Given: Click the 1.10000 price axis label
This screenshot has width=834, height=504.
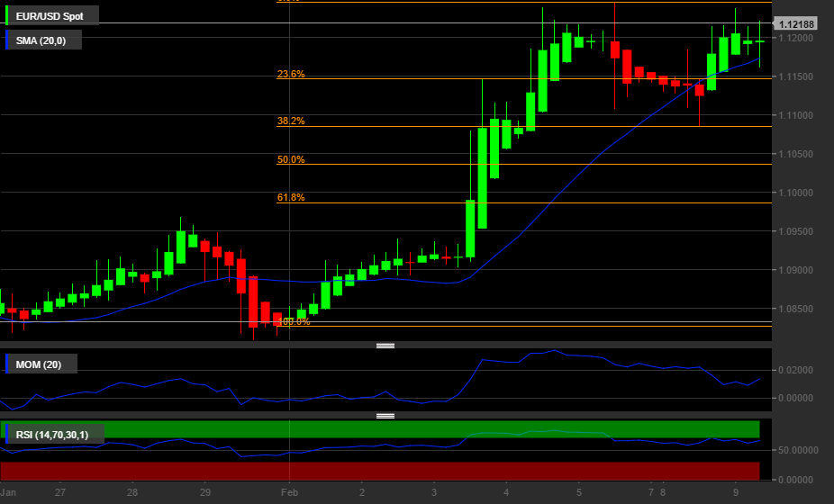Looking at the screenshot, I should coord(796,193).
